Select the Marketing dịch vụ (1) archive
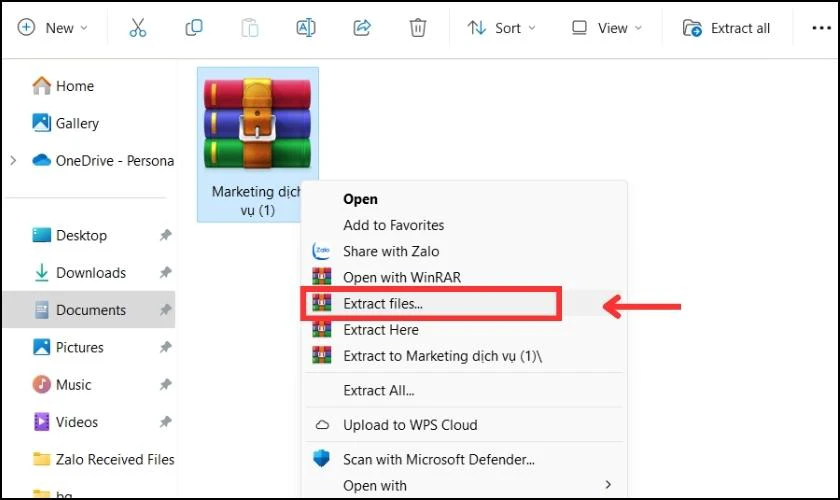 [x=258, y=145]
